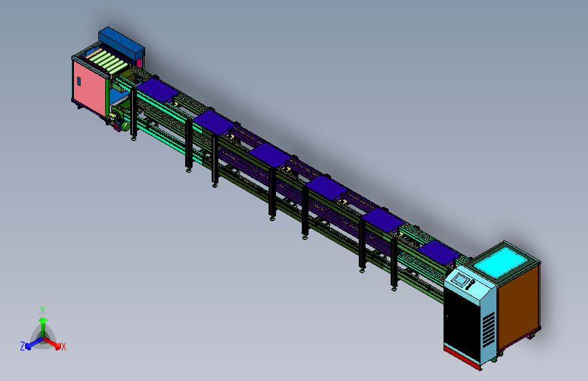
Task: Select the touchscreen display on the control cabinet
Action: click(x=459, y=280)
